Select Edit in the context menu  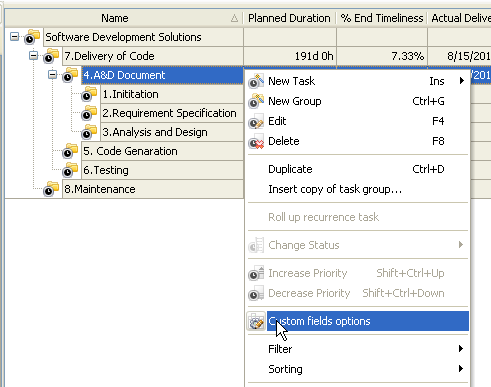357,121
